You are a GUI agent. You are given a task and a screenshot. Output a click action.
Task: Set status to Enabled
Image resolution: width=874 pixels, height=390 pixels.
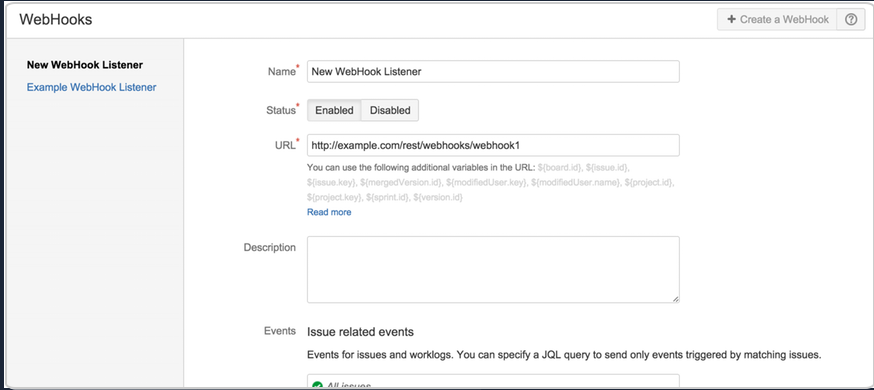pyautogui.click(x=334, y=110)
